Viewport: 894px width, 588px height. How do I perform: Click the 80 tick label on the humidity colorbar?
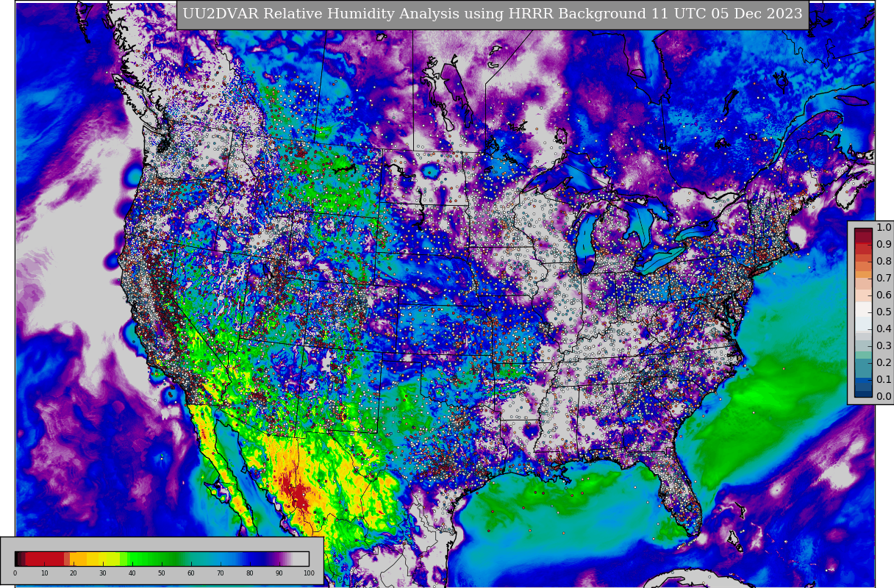point(250,573)
